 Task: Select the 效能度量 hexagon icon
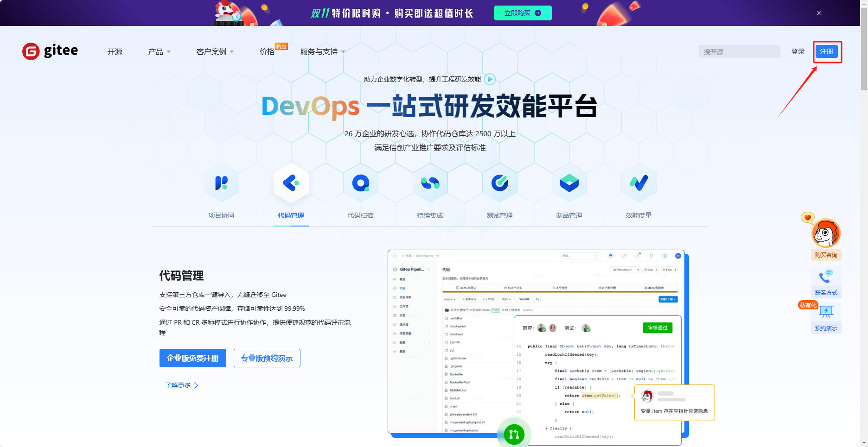639,183
